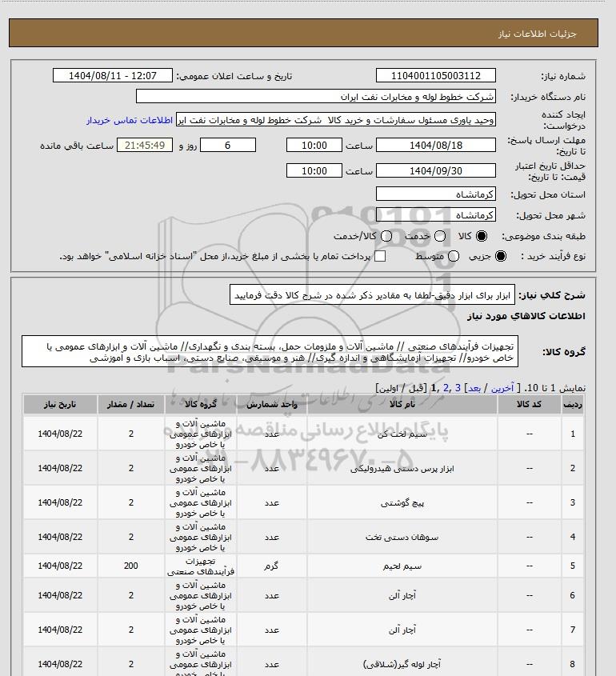
Task: Click the request creator field وحید یاوری
Action: pos(336,120)
